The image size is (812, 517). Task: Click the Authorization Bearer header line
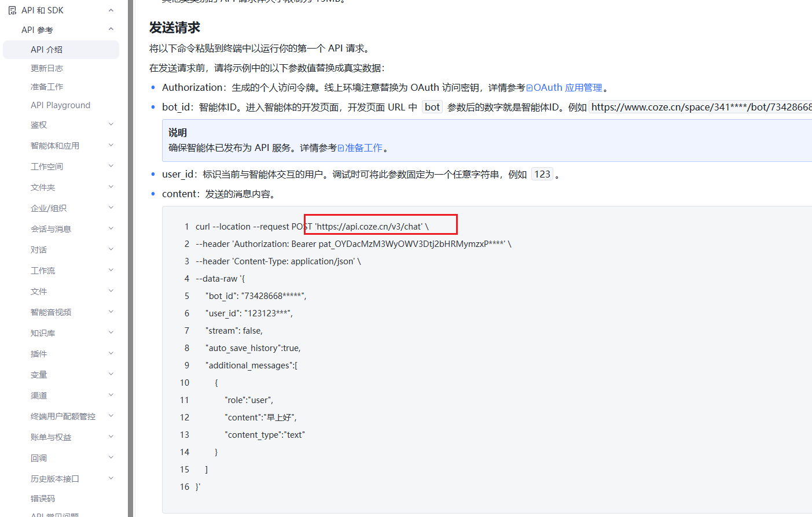pos(353,244)
